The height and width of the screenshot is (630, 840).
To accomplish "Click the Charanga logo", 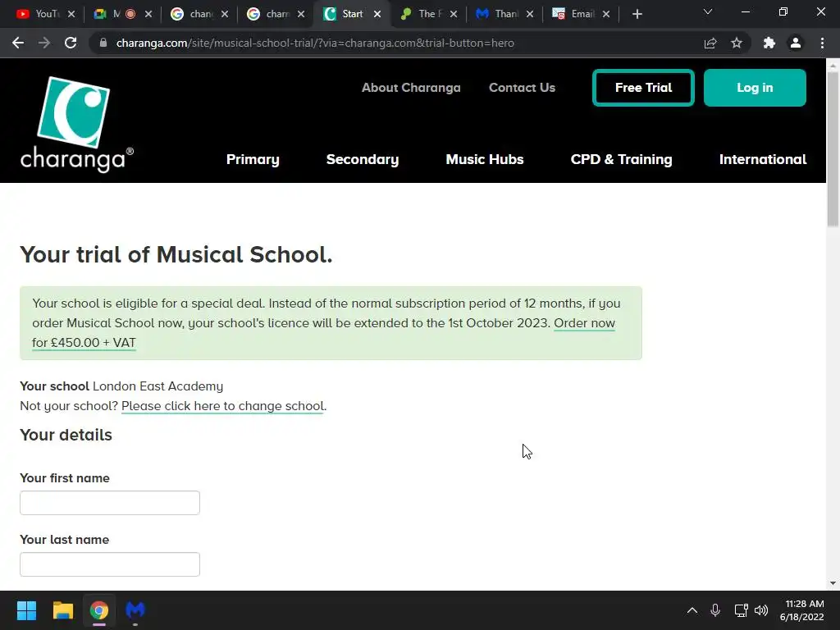I will point(76,125).
